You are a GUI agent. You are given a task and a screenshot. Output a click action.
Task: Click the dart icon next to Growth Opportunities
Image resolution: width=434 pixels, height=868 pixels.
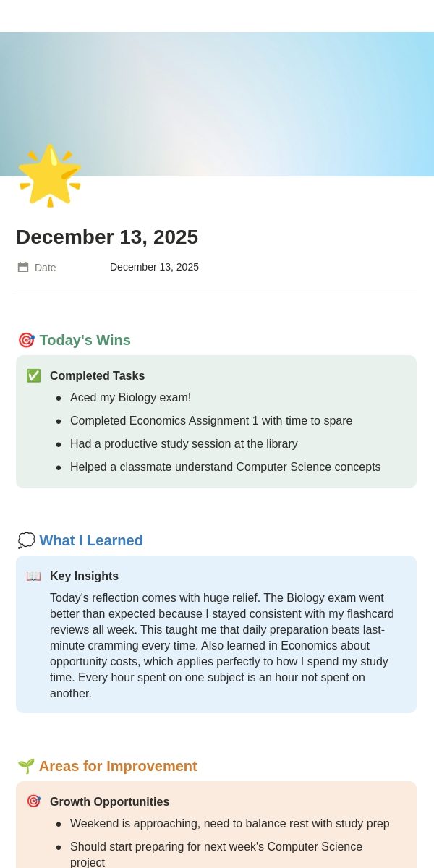[x=33, y=801]
